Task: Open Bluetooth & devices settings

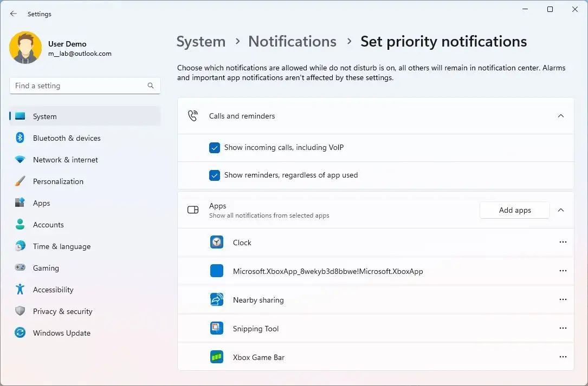Action: pos(67,138)
